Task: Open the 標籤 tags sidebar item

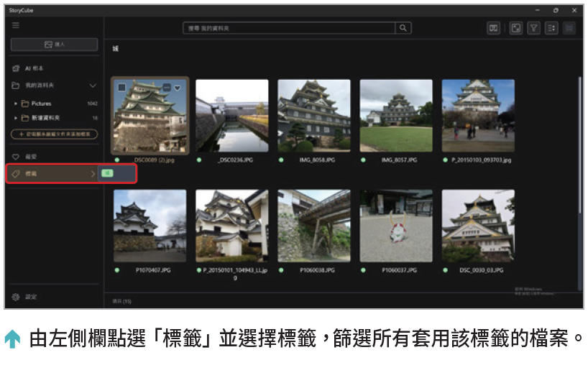Action: pos(52,173)
